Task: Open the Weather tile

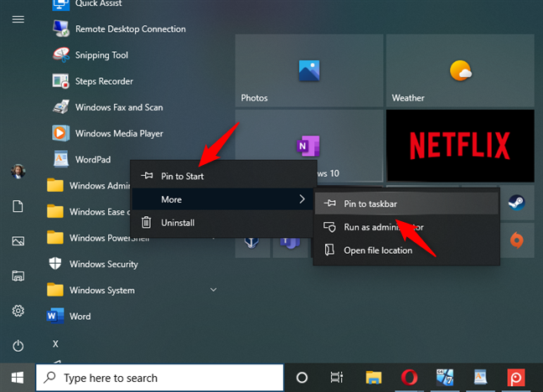Action: click(x=460, y=70)
